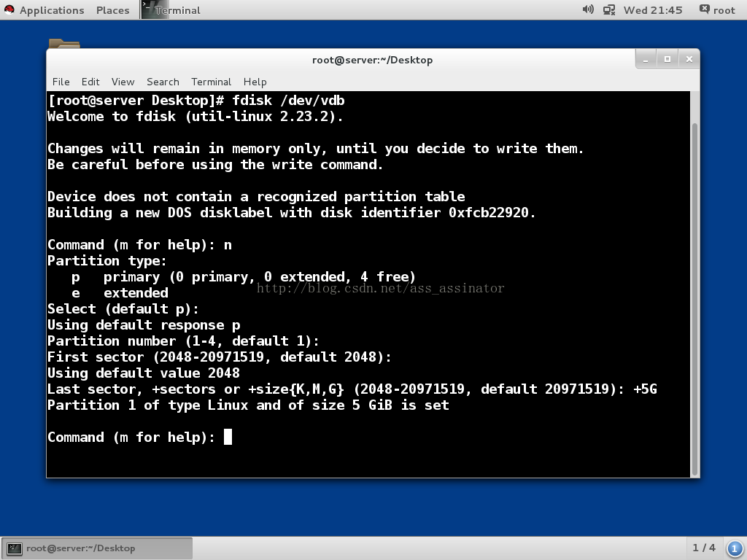Click the workspace switcher 1 / 4
This screenshot has width=747, height=560.
pos(704,548)
